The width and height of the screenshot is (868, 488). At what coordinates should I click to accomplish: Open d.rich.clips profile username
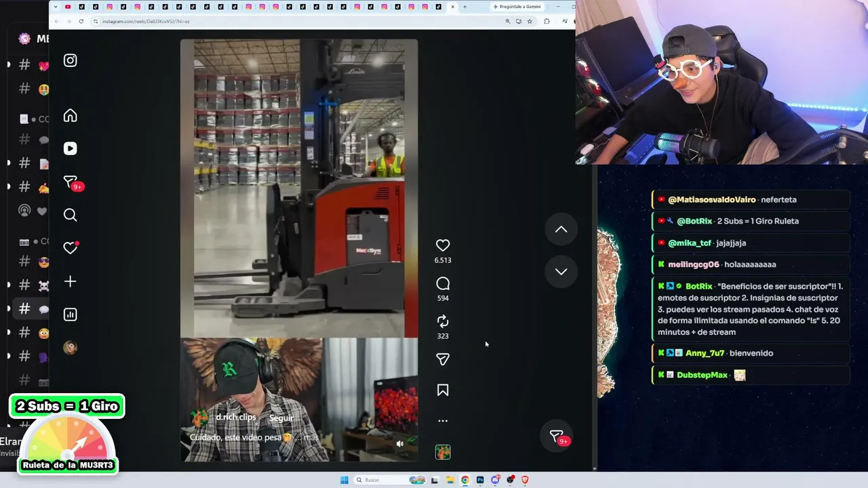236,417
